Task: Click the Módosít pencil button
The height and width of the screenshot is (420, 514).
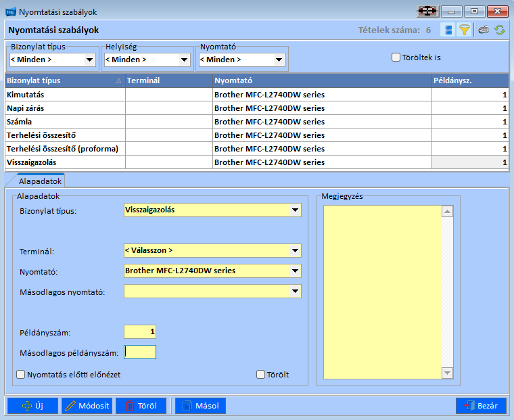Action: coord(87,406)
